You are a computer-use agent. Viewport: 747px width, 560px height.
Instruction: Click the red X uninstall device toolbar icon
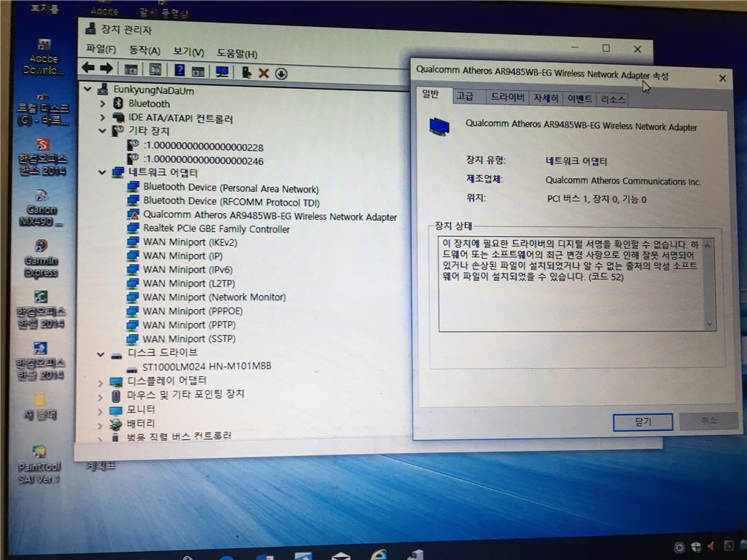coord(263,73)
